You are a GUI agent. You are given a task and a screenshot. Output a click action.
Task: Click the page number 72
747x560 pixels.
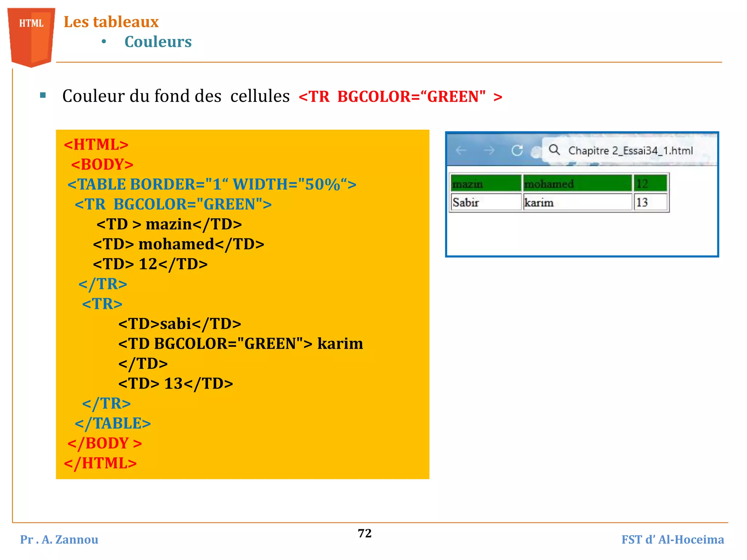tap(364, 533)
